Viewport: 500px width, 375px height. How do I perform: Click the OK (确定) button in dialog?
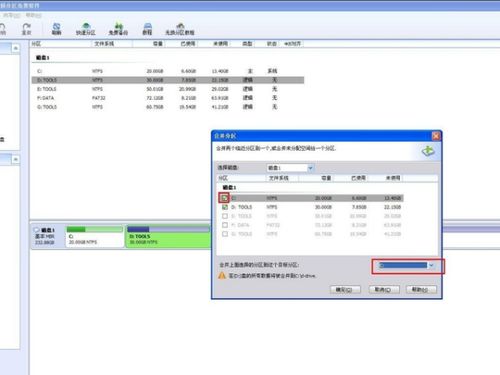click(345, 290)
